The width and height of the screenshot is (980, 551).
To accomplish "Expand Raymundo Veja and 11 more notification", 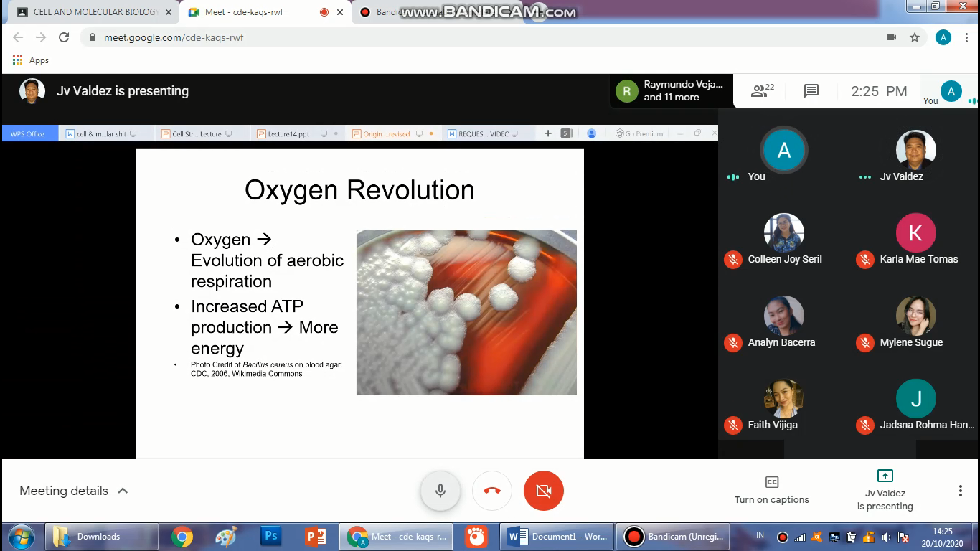I will tap(672, 91).
